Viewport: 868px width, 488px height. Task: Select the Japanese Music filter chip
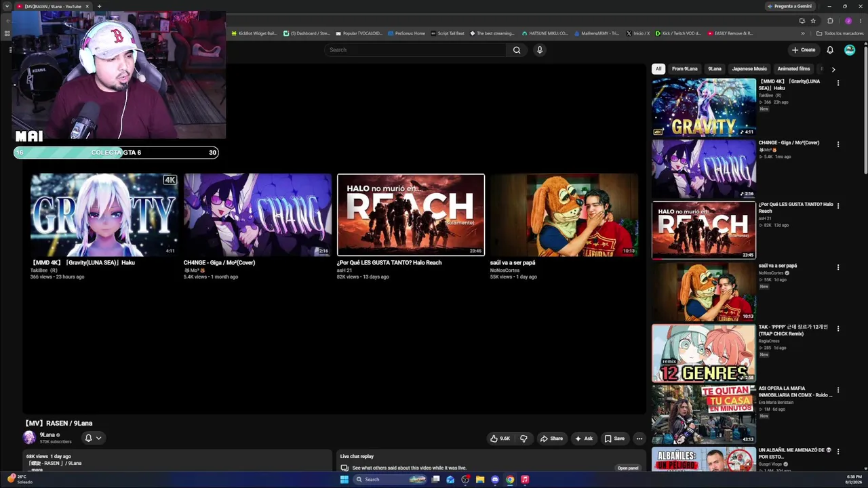click(x=749, y=68)
